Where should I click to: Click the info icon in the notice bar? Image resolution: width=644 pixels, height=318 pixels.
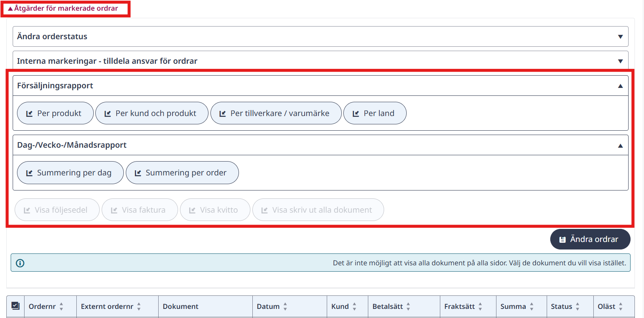pos(20,263)
